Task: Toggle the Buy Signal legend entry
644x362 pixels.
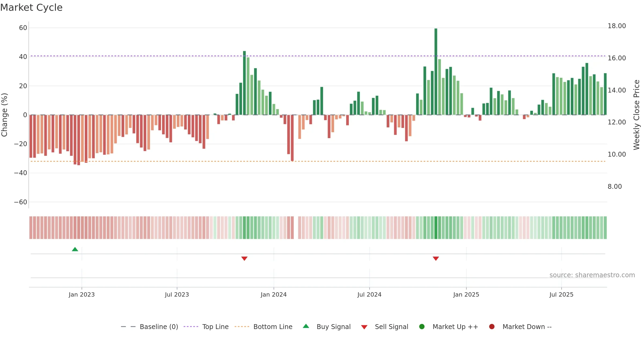Action: pos(327,327)
